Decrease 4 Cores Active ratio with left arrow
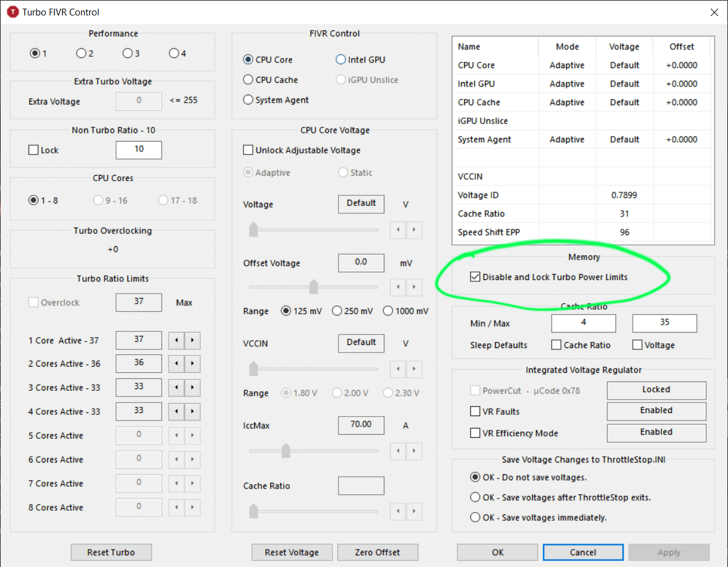 [176, 411]
